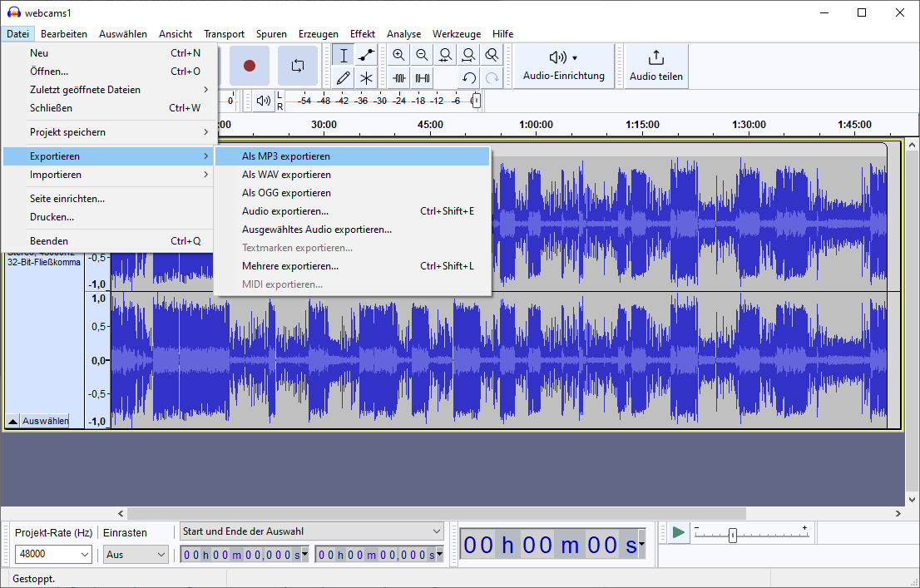Click the Trim Audio outside selection icon
920x588 pixels.
click(x=399, y=77)
